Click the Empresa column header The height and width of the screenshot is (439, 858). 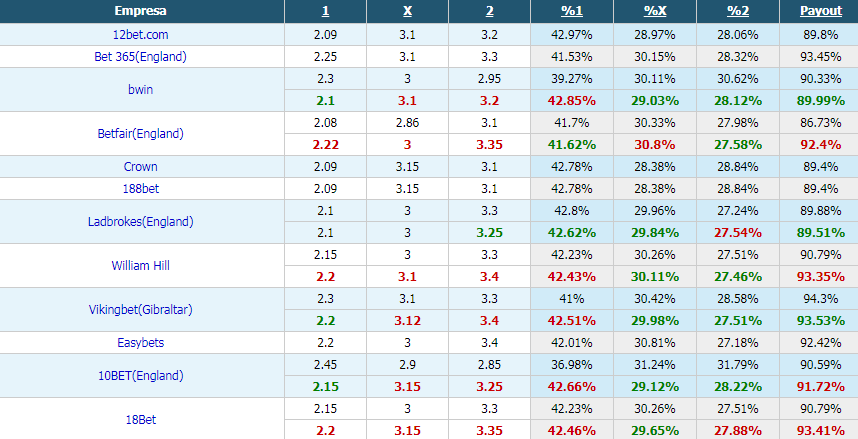[x=141, y=11]
